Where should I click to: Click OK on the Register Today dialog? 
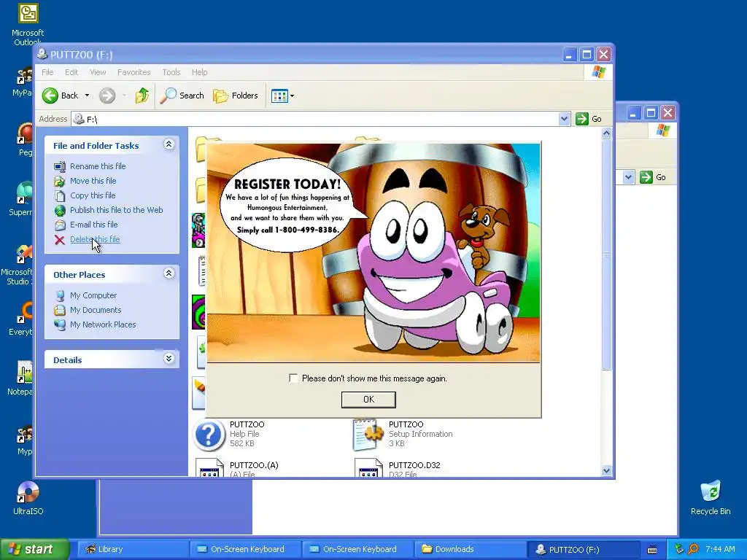click(368, 400)
